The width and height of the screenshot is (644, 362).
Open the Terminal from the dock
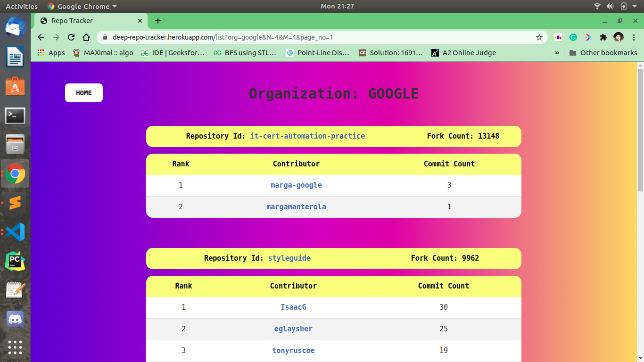coord(15,115)
